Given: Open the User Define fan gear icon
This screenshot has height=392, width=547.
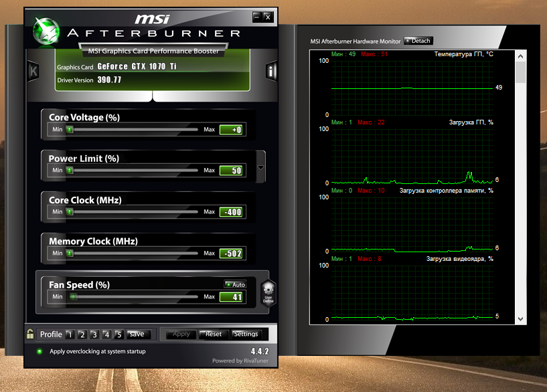Looking at the screenshot, I should click(268, 293).
